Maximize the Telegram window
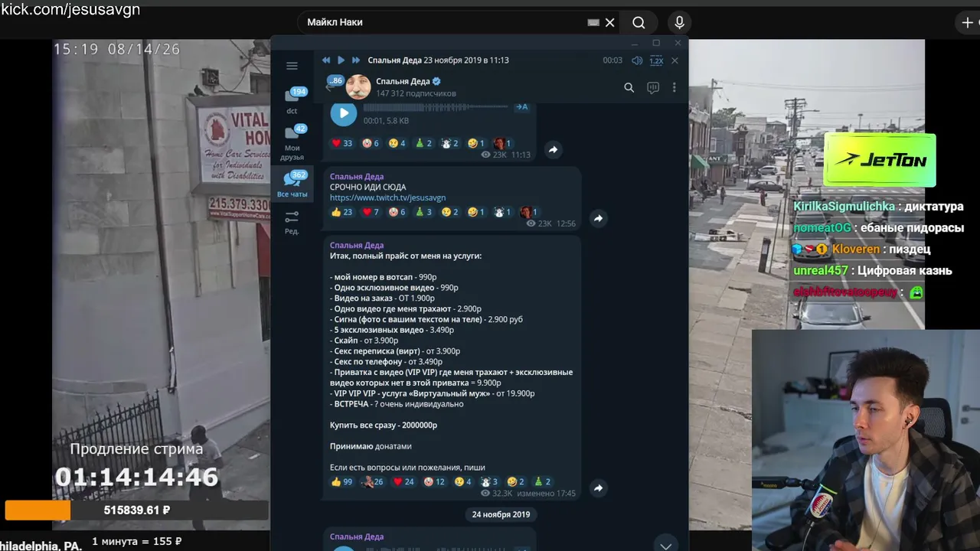Image resolution: width=980 pixels, height=551 pixels. (656, 44)
